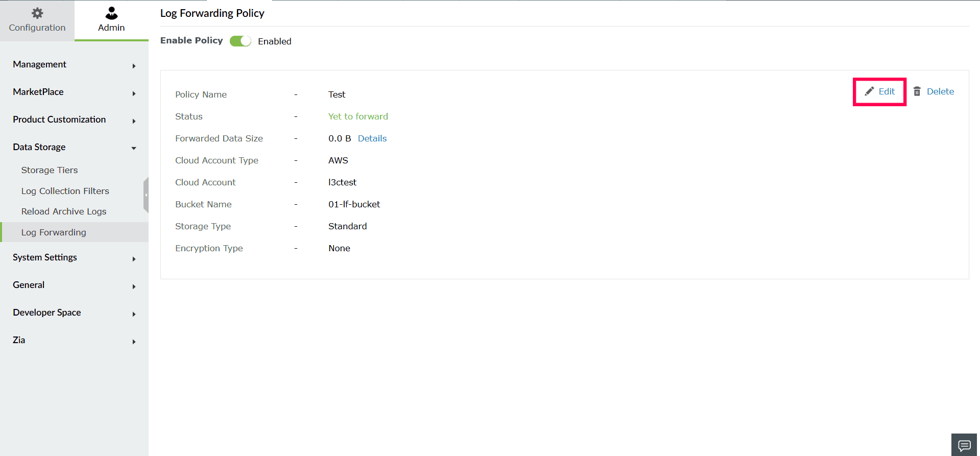
Task: Click the 'Standard' storage type value
Action: 348,226
